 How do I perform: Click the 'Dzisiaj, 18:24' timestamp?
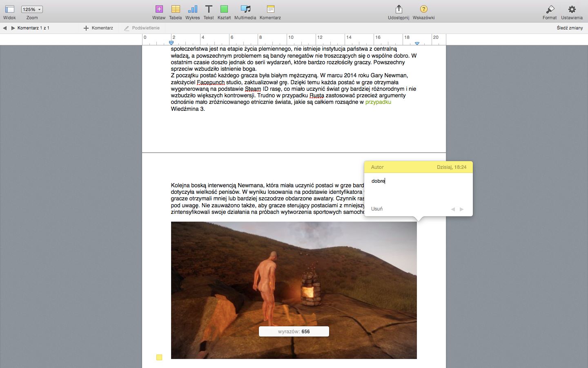pos(452,167)
